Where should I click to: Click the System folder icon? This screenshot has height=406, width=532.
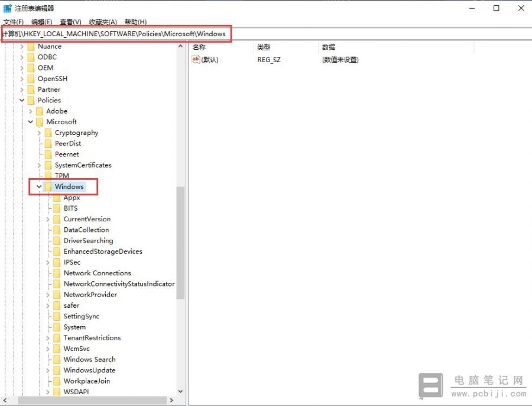(57, 327)
